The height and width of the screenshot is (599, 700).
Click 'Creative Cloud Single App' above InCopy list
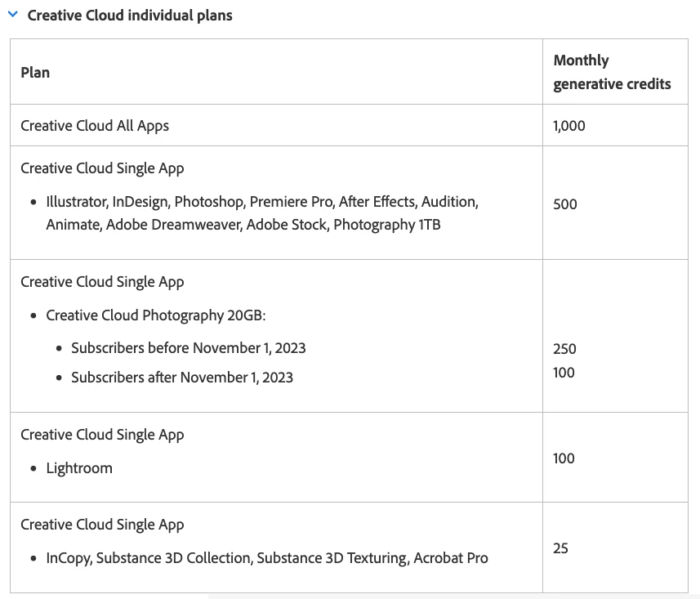coord(102,525)
